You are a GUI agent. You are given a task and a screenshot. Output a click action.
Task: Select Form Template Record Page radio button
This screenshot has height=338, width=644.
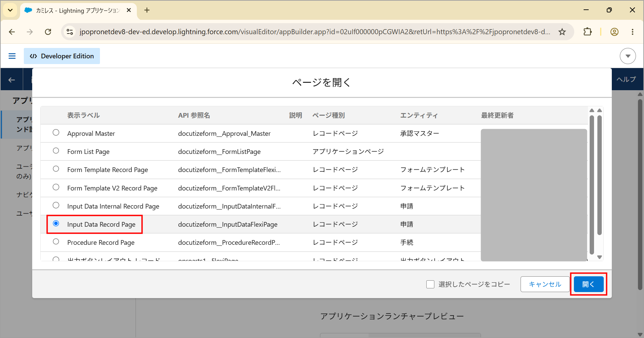pyautogui.click(x=56, y=169)
